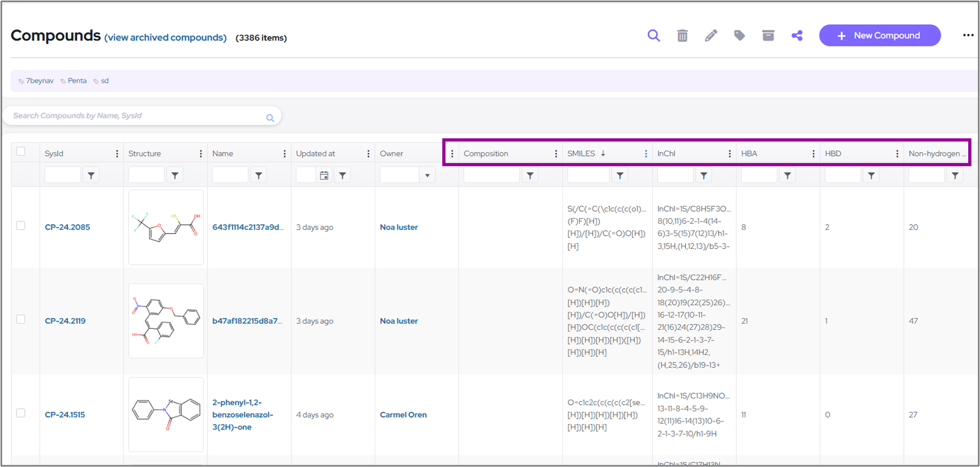Image resolution: width=980 pixels, height=467 pixels.
Task: Click the pencil edit icon
Action: 711,36
